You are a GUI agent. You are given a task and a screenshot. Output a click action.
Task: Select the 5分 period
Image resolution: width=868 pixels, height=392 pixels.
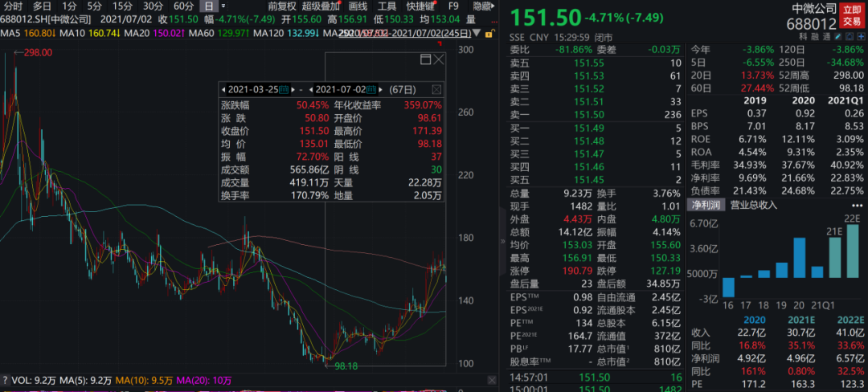pos(94,6)
